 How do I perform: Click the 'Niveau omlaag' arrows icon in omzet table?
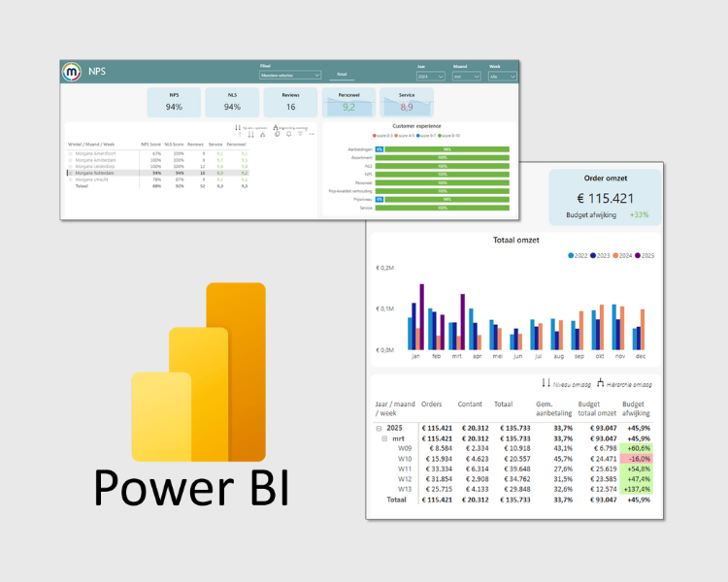(x=546, y=383)
